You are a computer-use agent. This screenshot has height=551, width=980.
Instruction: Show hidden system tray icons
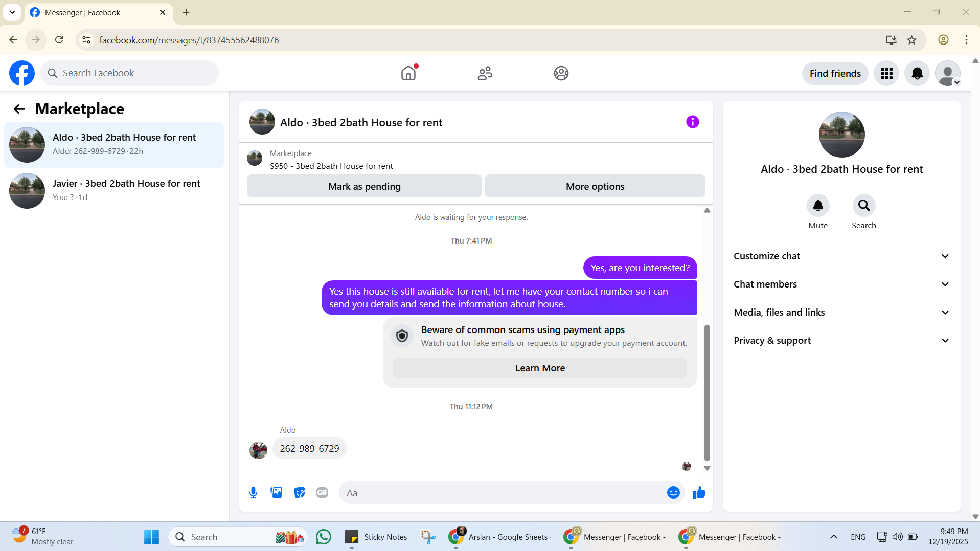click(x=833, y=537)
